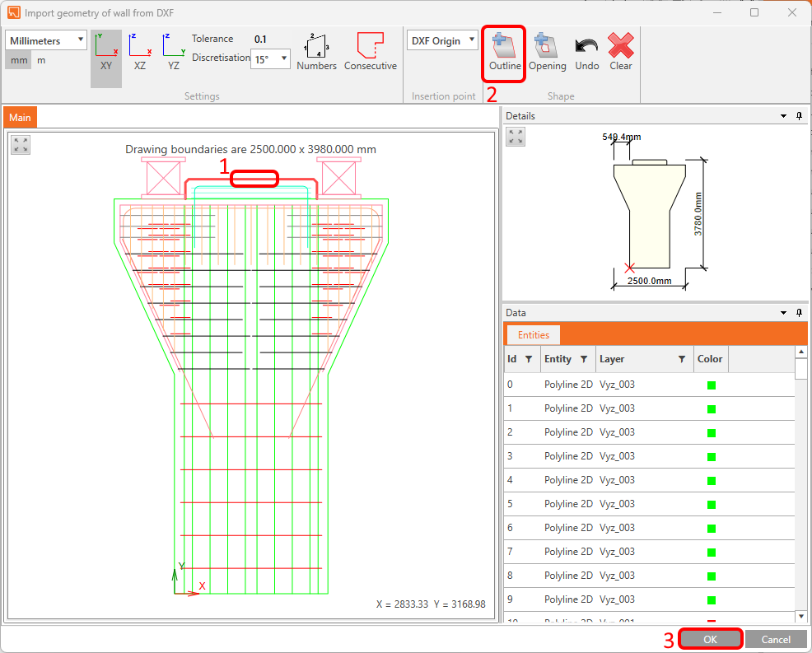Switch plane to XZ
Screen dimensions: 812x653
[140, 53]
